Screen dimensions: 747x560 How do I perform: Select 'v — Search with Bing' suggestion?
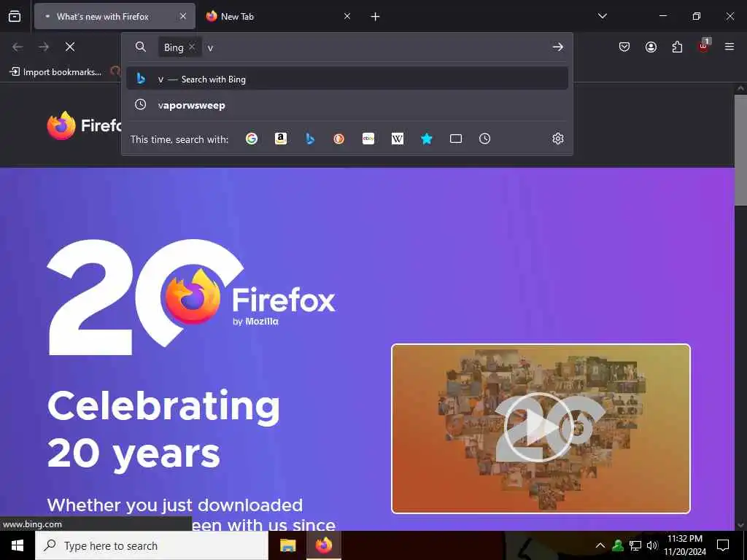tap(347, 79)
